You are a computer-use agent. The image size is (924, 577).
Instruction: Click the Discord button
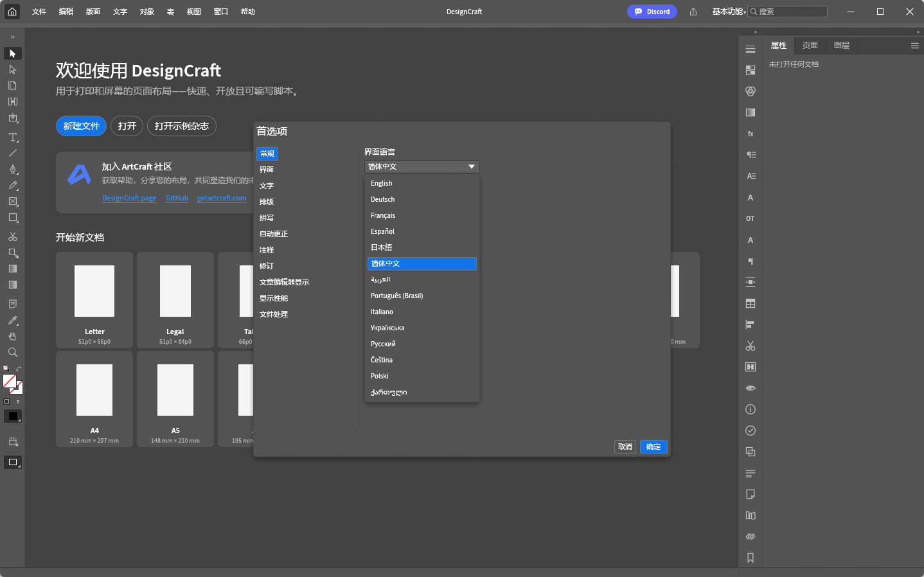click(652, 12)
